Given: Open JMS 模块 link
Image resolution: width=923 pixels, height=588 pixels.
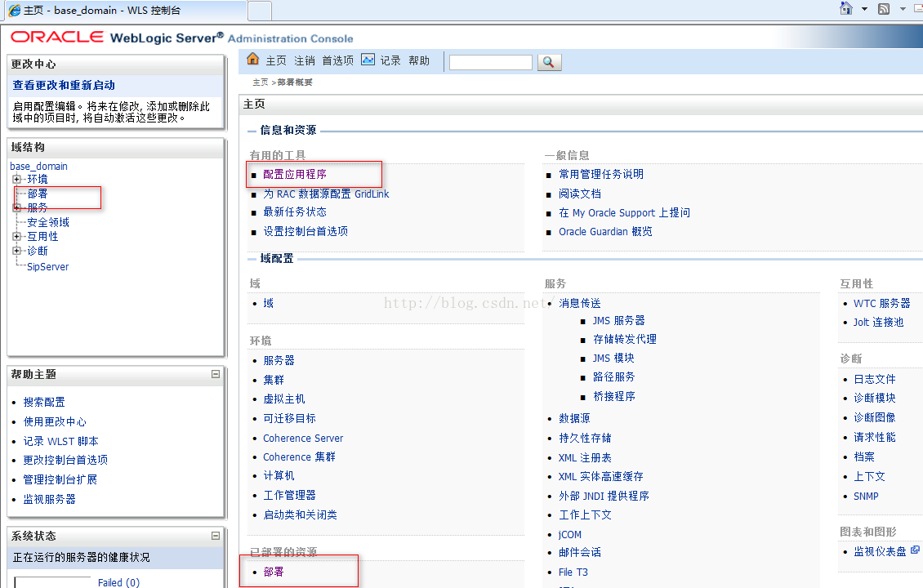Looking at the screenshot, I should pyautogui.click(x=613, y=358).
